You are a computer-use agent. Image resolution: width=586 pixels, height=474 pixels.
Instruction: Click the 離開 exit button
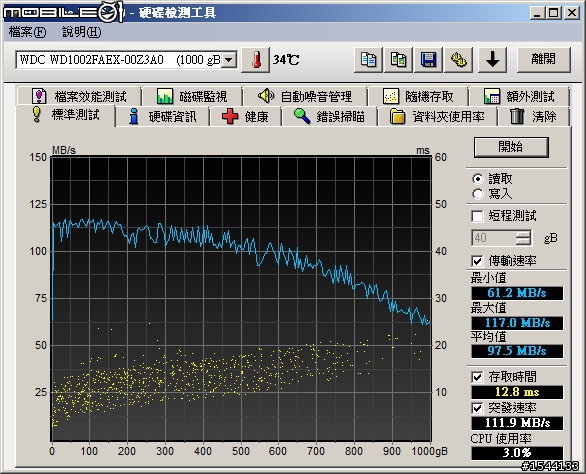(x=544, y=60)
